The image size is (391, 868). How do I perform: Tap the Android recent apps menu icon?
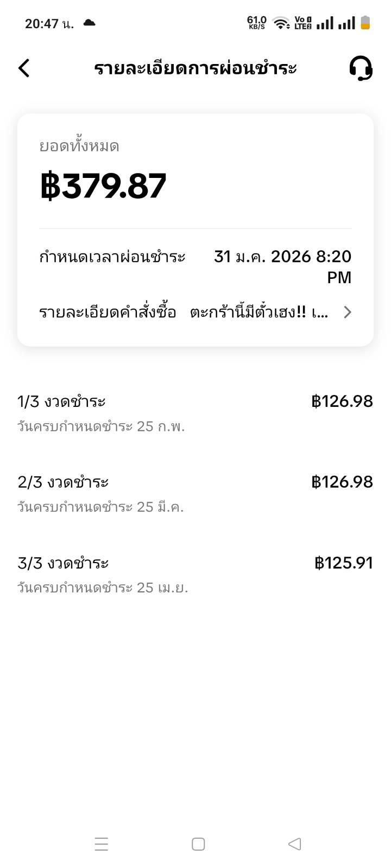(102, 844)
